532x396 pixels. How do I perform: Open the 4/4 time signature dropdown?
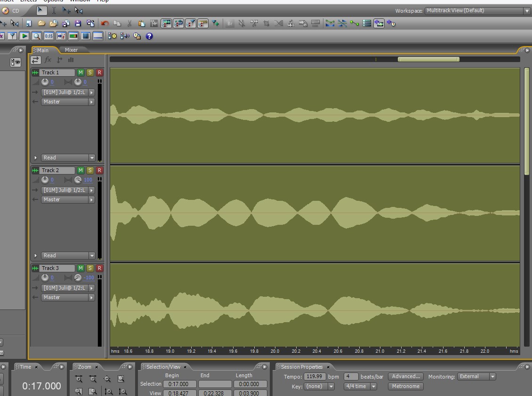click(x=360, y=386)
